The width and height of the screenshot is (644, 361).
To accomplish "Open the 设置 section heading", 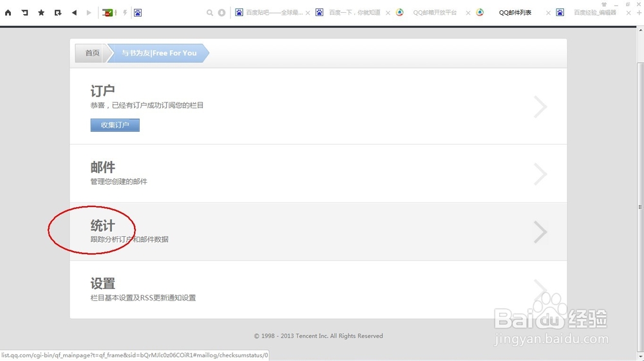I will (x=102, y=284).
